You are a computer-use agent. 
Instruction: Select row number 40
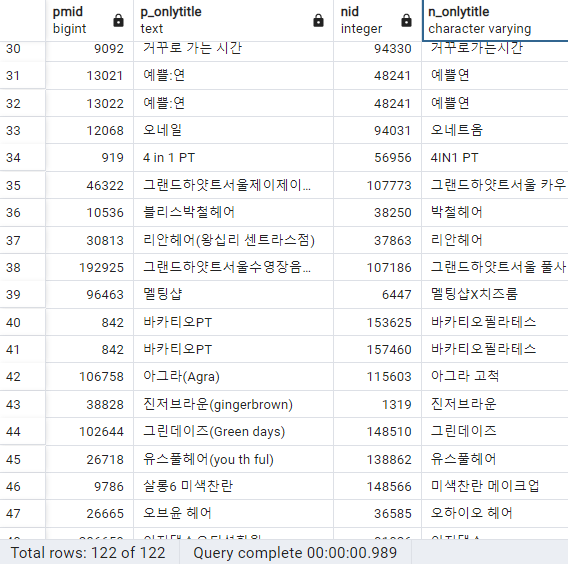(x=22, y=322)
